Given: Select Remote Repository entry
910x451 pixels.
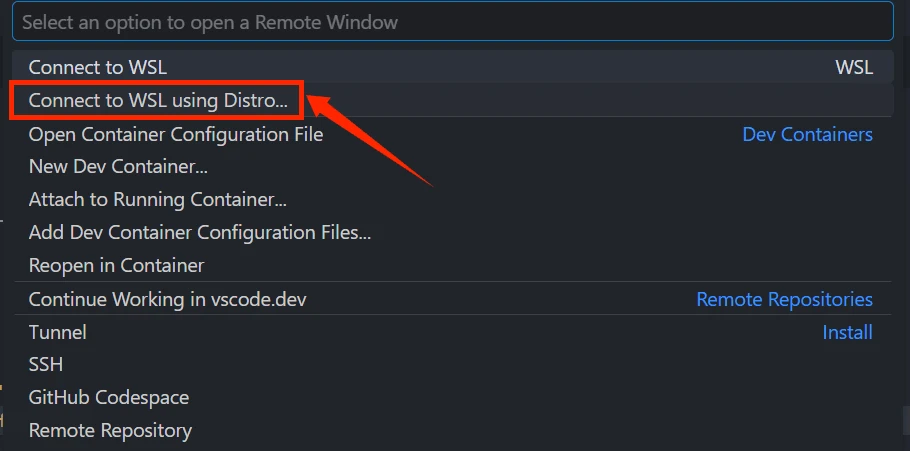Looking at the screenshot, I should pos(110,431).
